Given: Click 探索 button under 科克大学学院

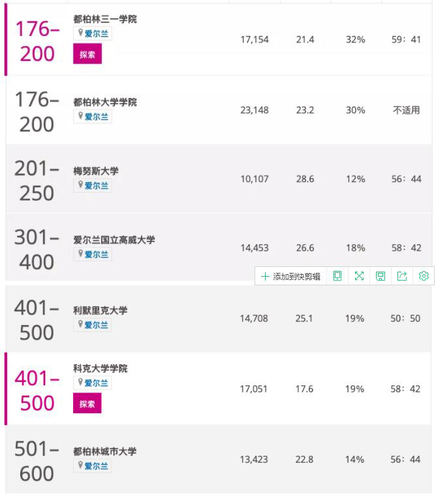Looking at the screenshot, I should (x=87, y=404).
